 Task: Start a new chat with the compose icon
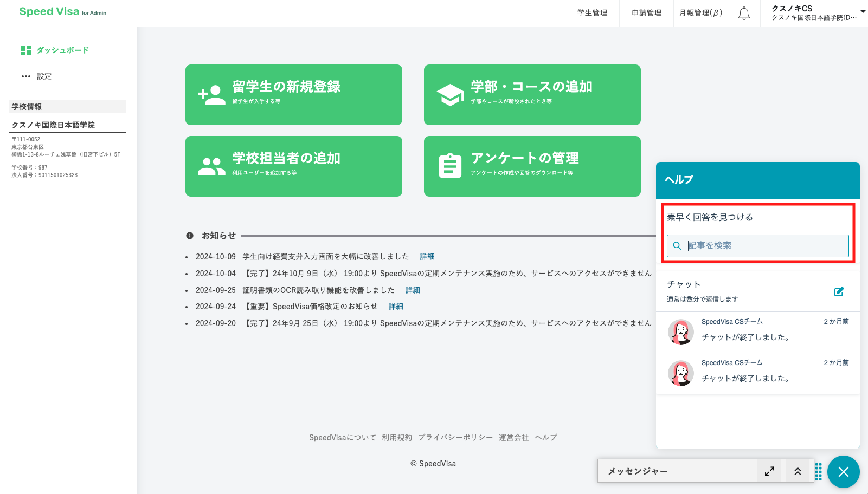click(x=839, y=291)
